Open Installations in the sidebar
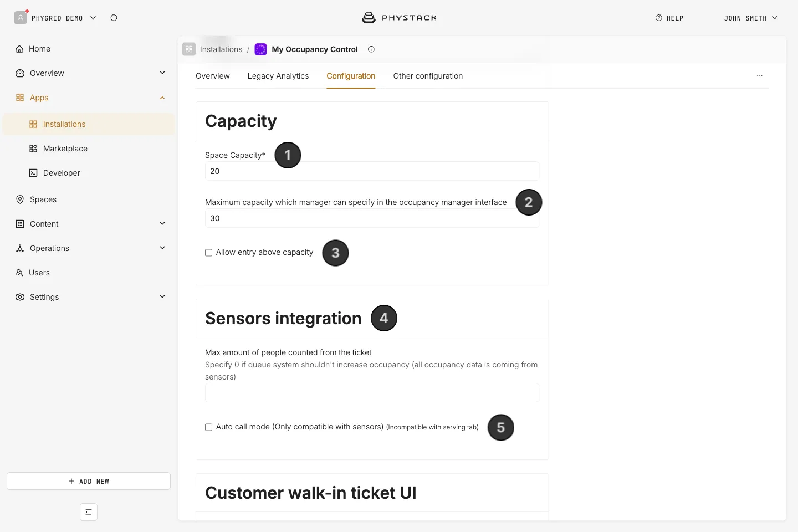 (89, 124)
